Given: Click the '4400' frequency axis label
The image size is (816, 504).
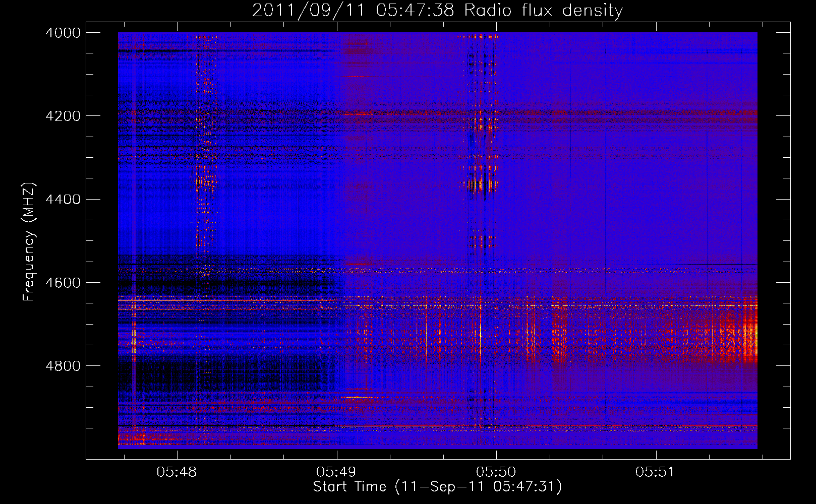Looking at the screenshot, I should click(63, 200).
